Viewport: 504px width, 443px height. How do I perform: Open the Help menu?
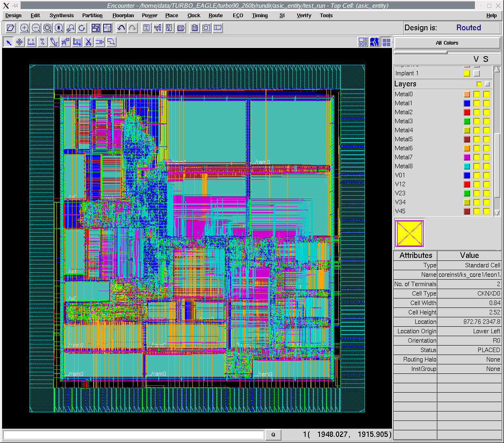click(x=492, y=16)
